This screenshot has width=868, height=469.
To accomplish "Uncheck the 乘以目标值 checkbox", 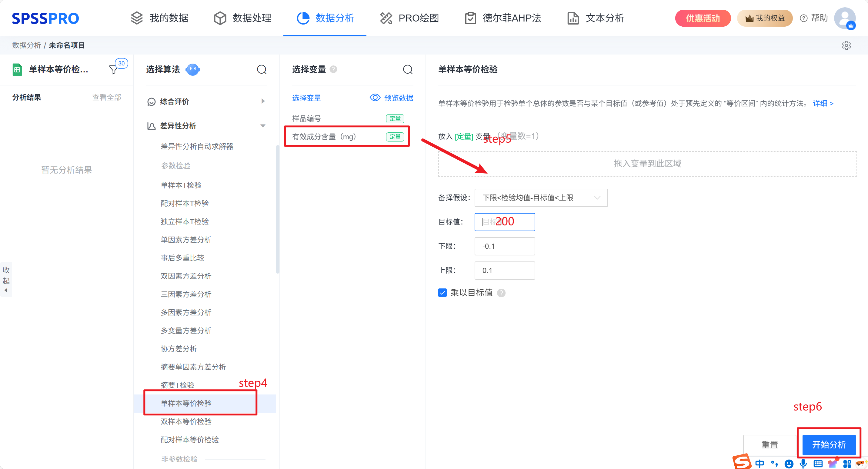I will click(442, 293).
